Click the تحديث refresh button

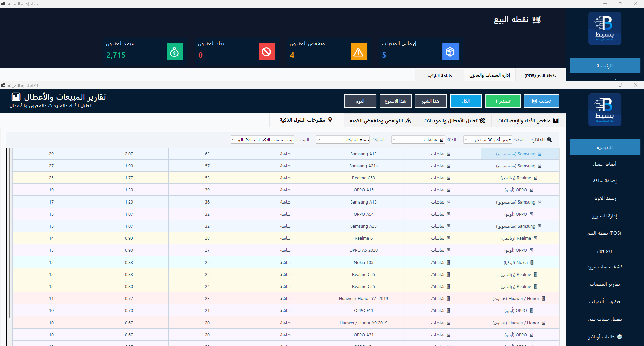tap(541, 101)
